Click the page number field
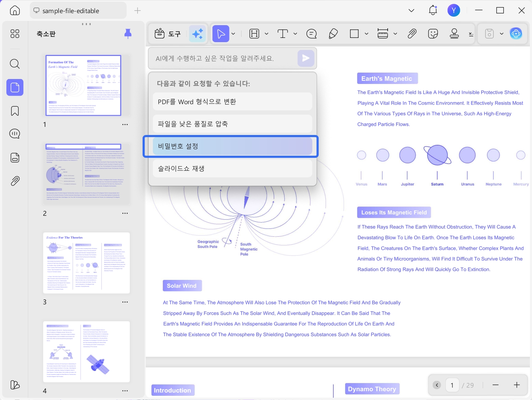The image size is (532, 400). coord(452,385)
